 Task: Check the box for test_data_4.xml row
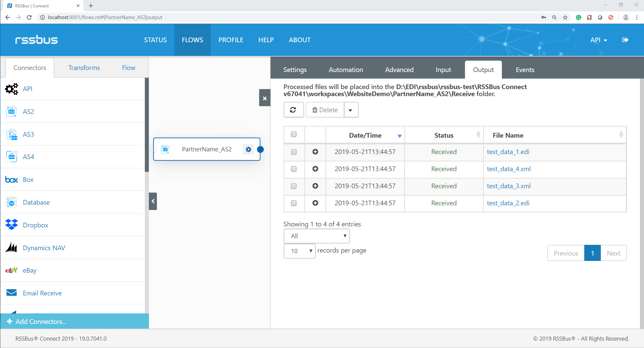point(294,169)
